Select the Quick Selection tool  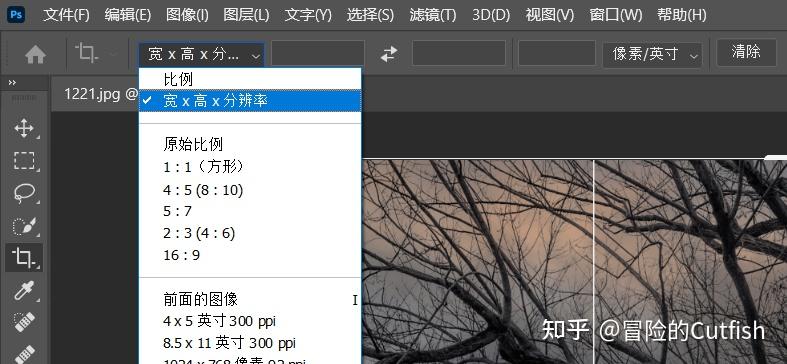tap(24, 226)
